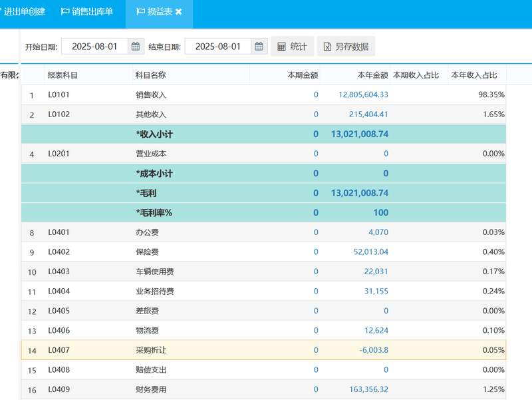Open the 215,404.41 amount for 其他收入
This screenshot has height=400, width=532.
(368, 114)
